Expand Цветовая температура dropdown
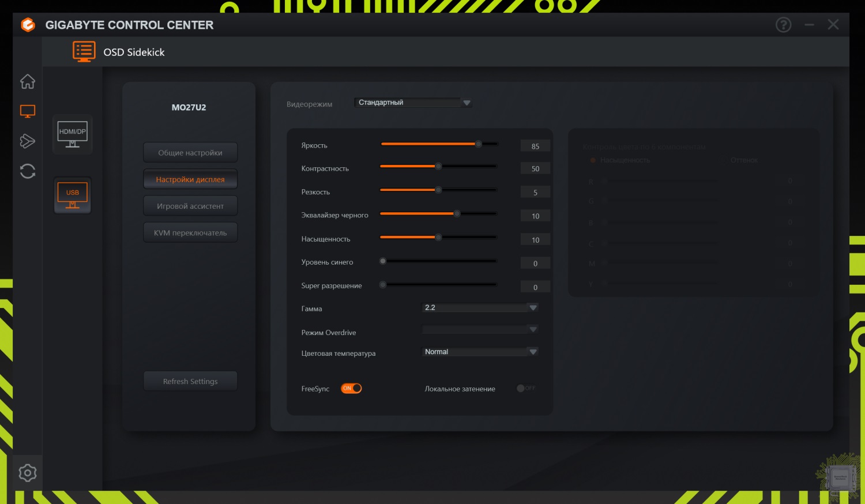The height and width of the screenshot is (504, 865). [x=533, y=352]
